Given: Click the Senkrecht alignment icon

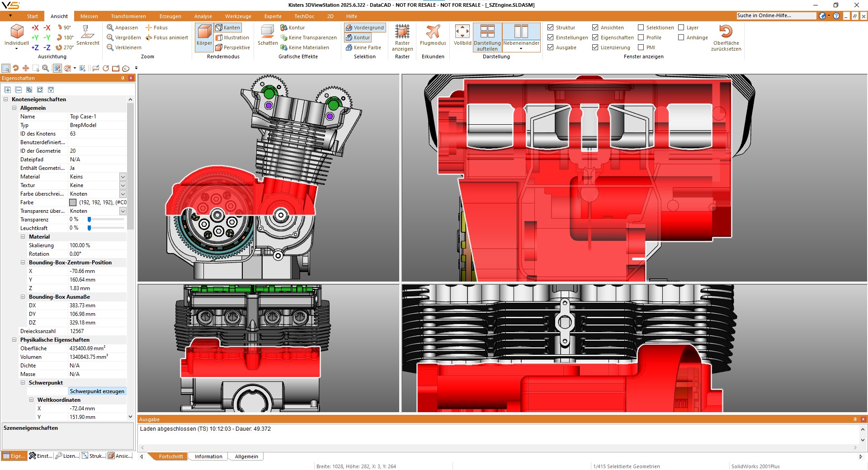Looking at the screenshot, I should pos(87,32).
